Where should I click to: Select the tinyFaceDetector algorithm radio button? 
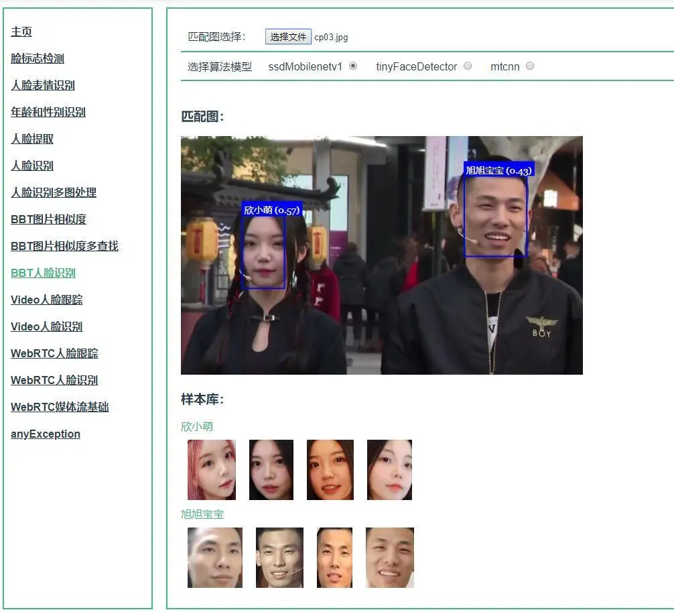(469, 66)
